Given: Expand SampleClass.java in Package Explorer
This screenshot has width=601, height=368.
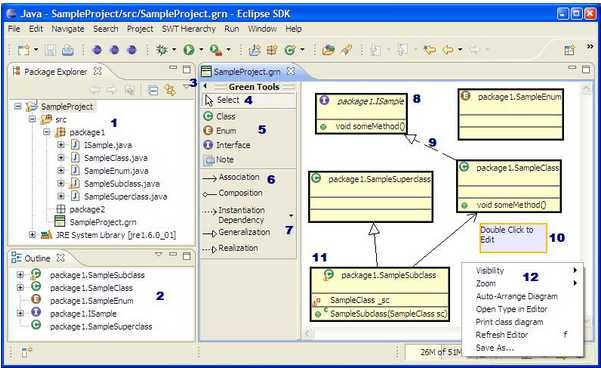Looking at the screenshot, I should click(61, 158).
